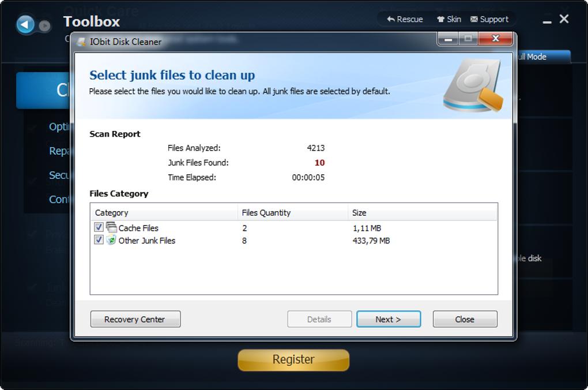
Task: Click the Close button in Disk Cleaner
Action: point(465,319)
